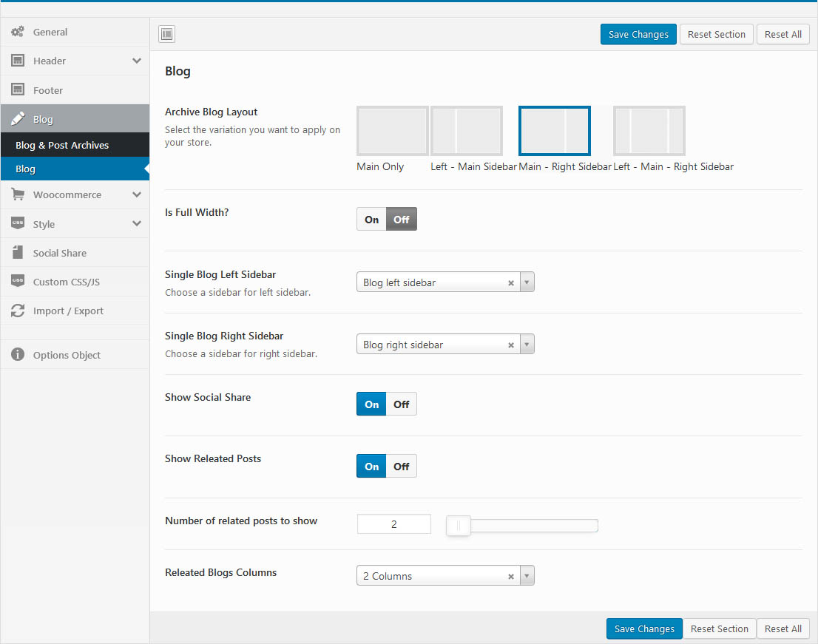
Task: Click the General gears icon in sidebar
Action: tap(18, 32)
